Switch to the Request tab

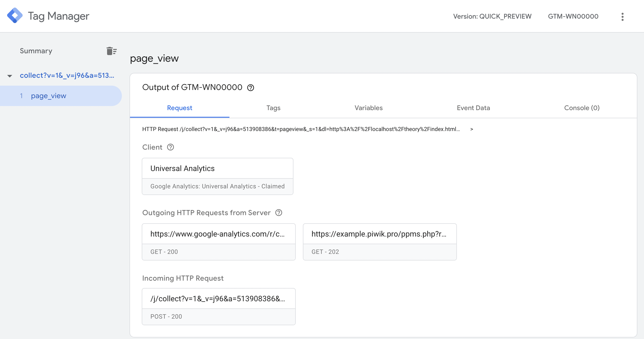179,108
